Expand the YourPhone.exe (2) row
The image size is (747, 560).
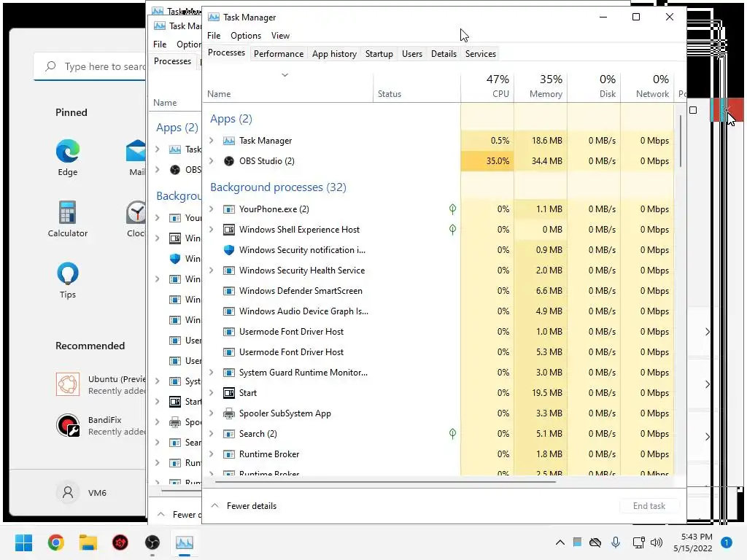(x=212, y=209)
